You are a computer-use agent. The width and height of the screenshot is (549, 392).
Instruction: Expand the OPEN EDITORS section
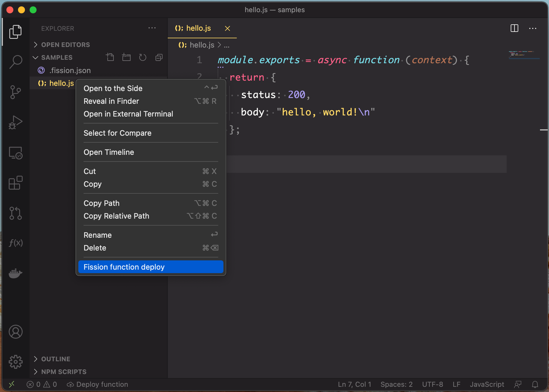(x=65, y=45)
